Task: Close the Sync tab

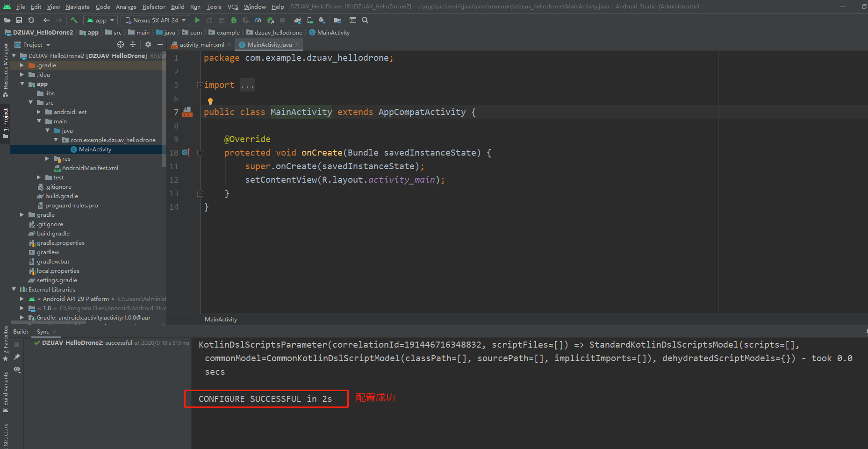Action: pos(54,332)
